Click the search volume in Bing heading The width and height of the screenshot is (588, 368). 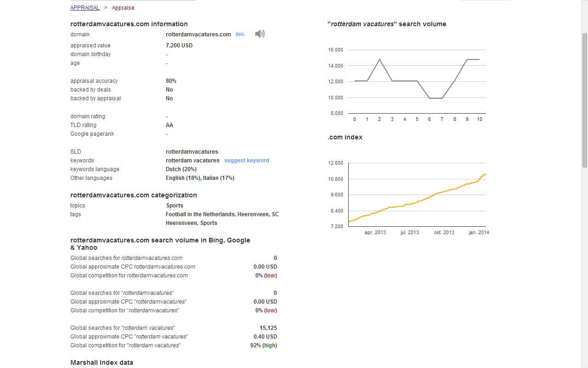click(160, 244)
